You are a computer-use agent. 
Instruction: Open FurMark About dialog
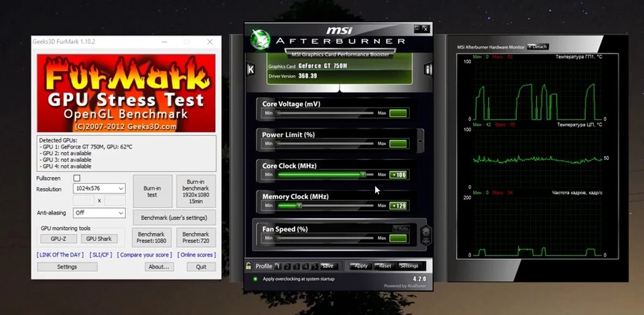(159, 267)
